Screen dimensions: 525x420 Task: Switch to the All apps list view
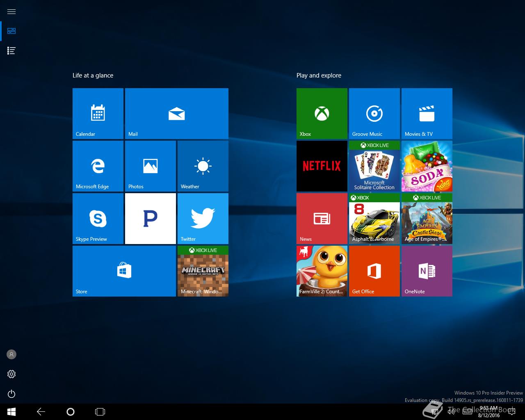11,51
